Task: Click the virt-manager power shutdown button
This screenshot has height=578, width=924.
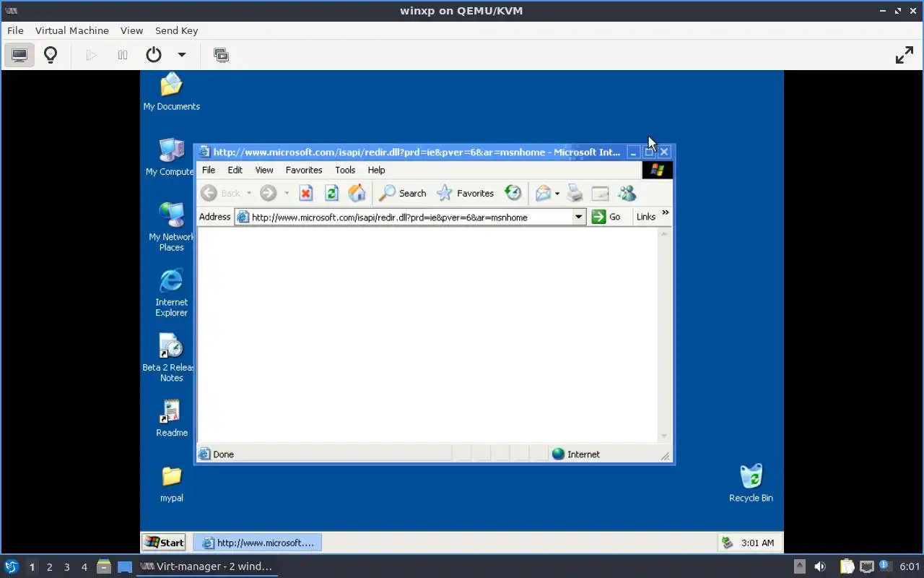Action: pyautogui.click(x=154, y=55)
